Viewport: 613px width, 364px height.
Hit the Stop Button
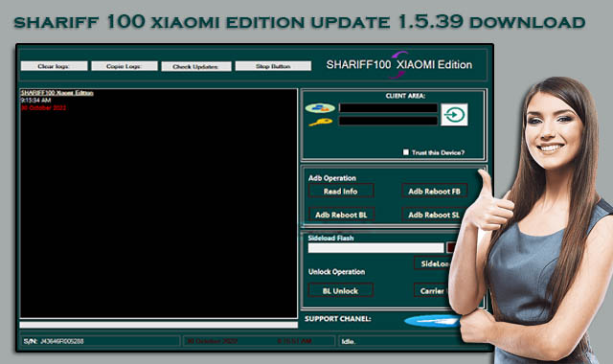[273, 66]
